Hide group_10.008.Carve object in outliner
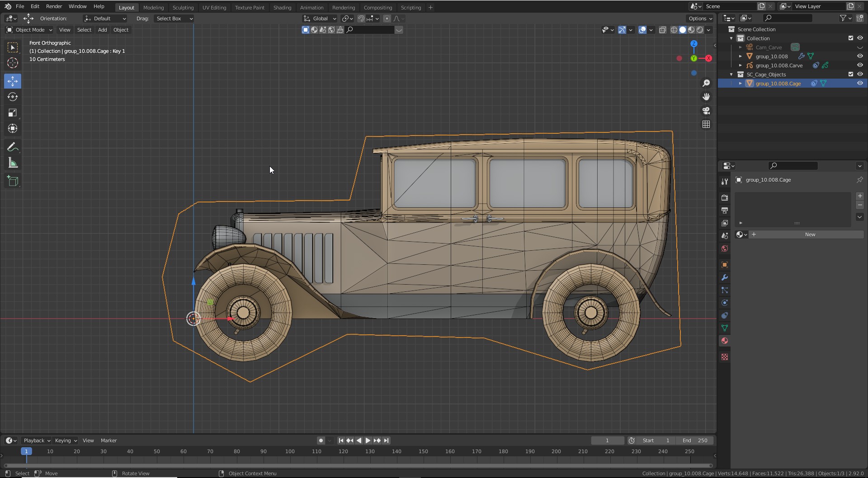 click(x=860, y=65)
